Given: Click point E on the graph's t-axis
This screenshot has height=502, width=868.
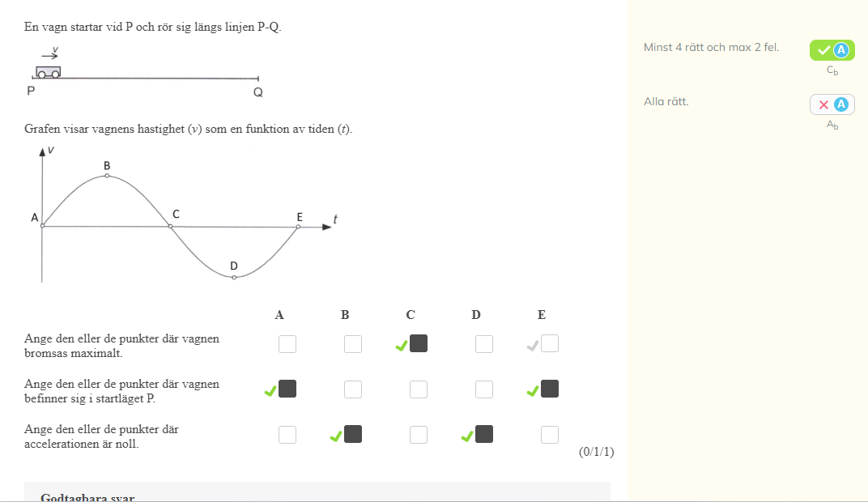Looking at the screenshot, I should tap(298, 226).
